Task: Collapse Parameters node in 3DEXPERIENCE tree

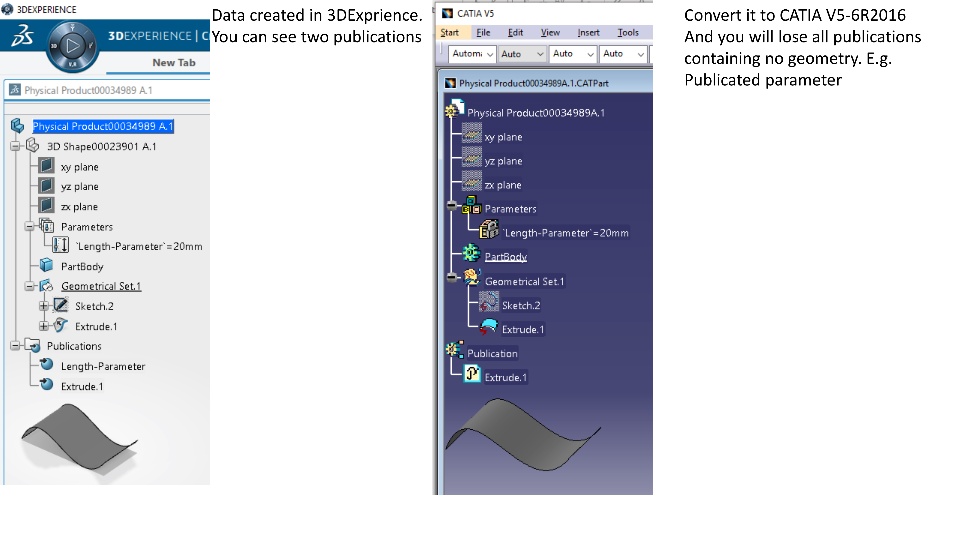Action: (x=29, y=227)
